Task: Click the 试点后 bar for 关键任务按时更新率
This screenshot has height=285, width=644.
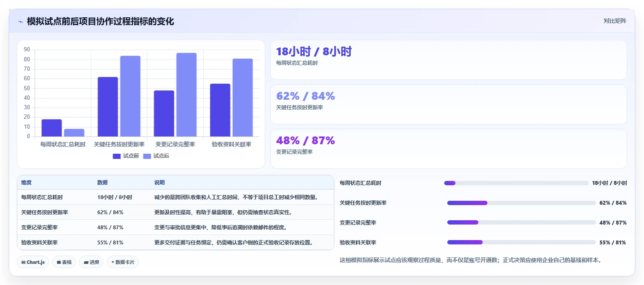Action: coord(130,96)
